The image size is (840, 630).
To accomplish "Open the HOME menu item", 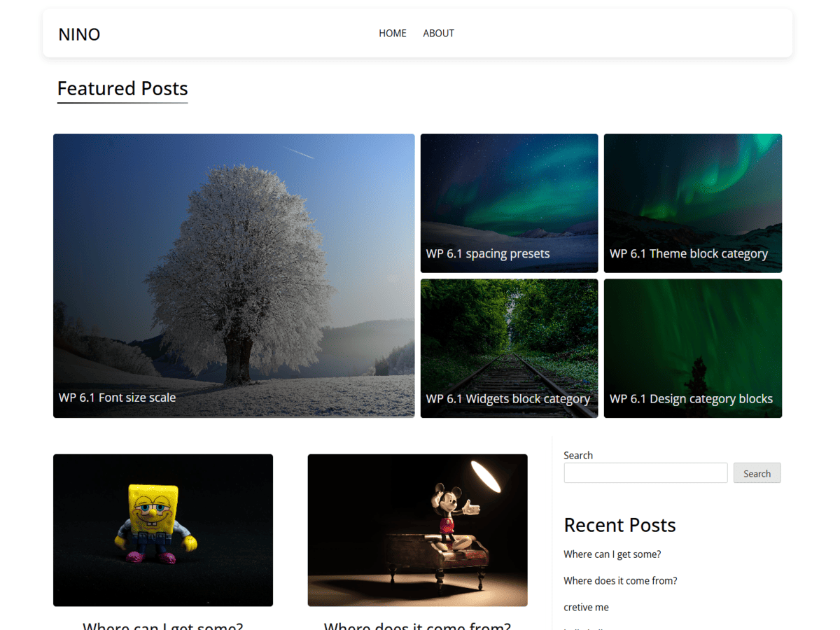I will click(392, 33).
